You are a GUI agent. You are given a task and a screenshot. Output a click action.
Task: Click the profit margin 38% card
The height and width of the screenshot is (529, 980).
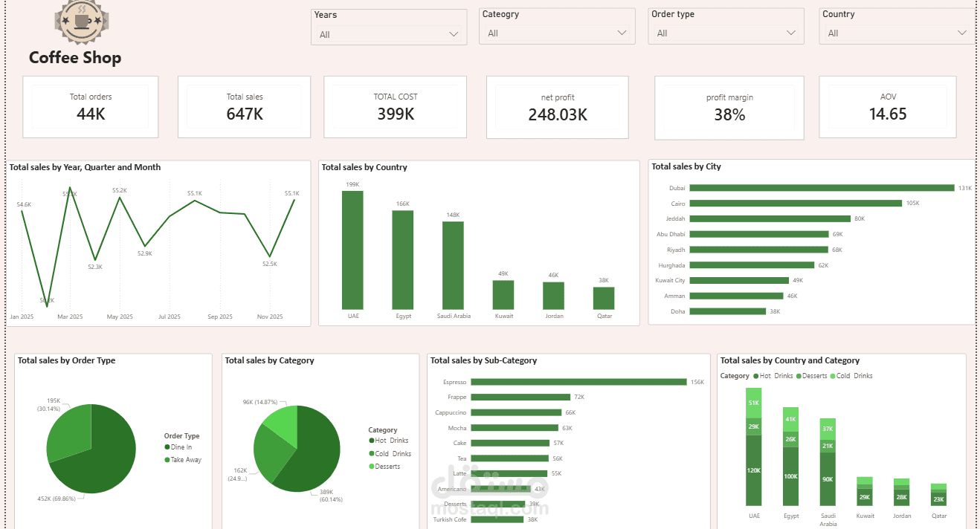729,108
